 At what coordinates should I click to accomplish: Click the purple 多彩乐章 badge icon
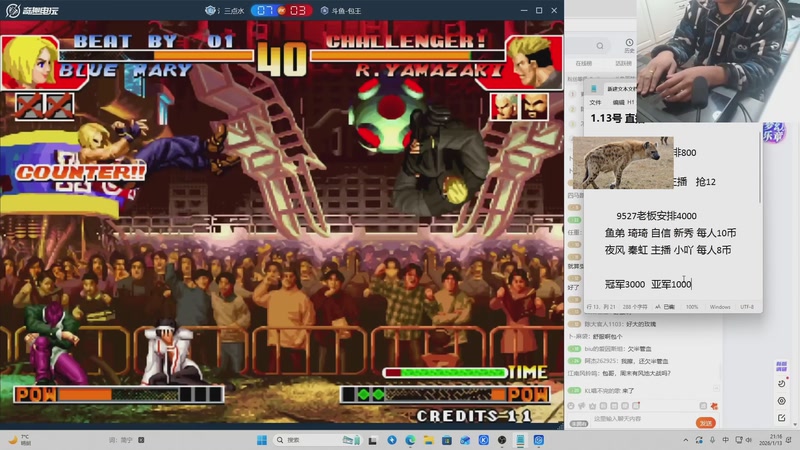click(x=773, y=133)
